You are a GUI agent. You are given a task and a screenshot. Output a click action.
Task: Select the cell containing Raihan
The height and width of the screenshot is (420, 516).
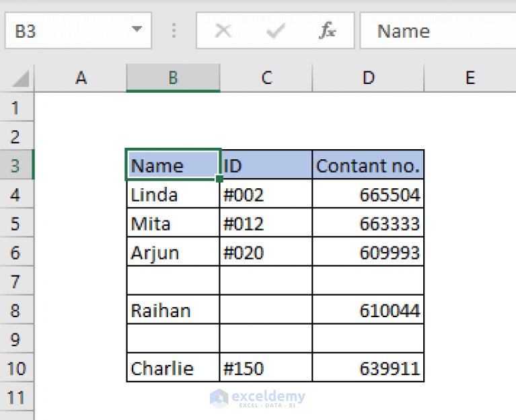tap(173, 309)
